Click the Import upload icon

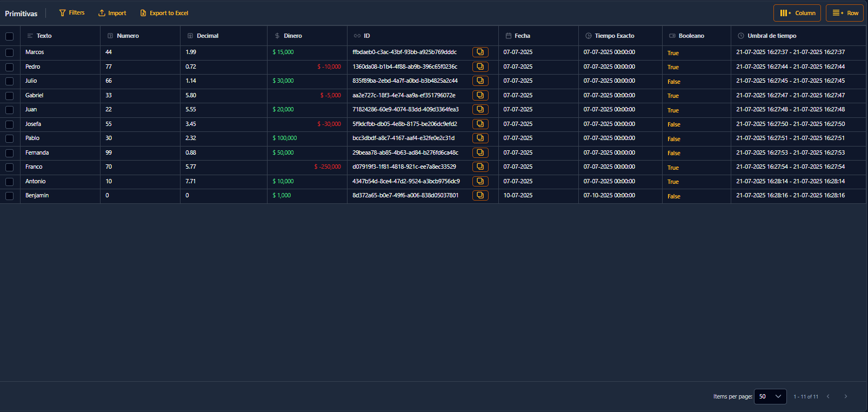tap(102, 13)
